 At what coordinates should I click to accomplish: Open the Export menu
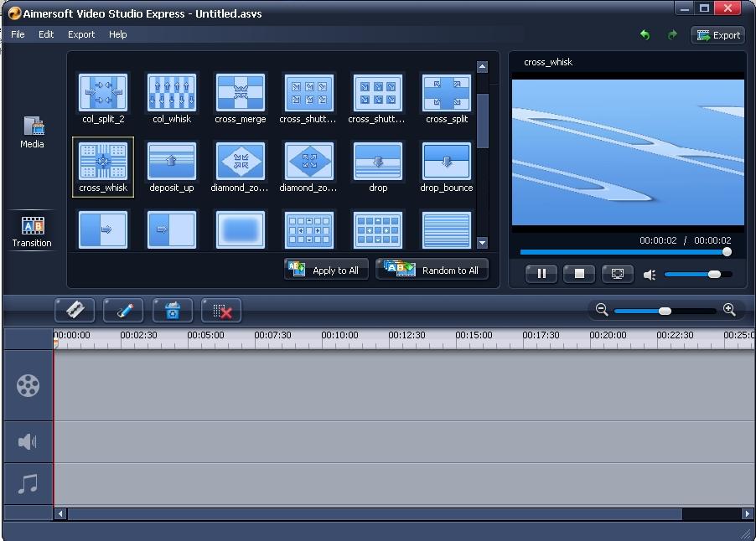coord(81,34)
